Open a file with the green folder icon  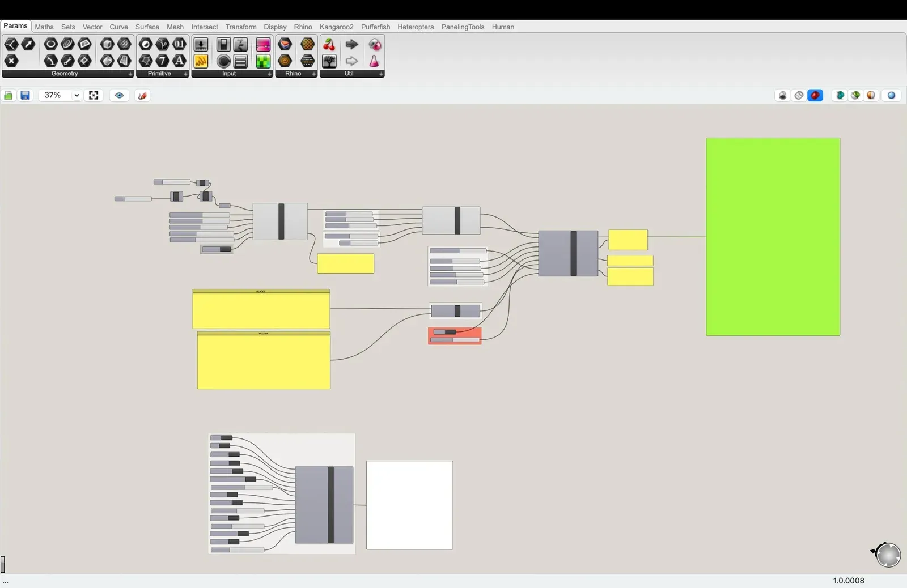click(x=9, y=95)
